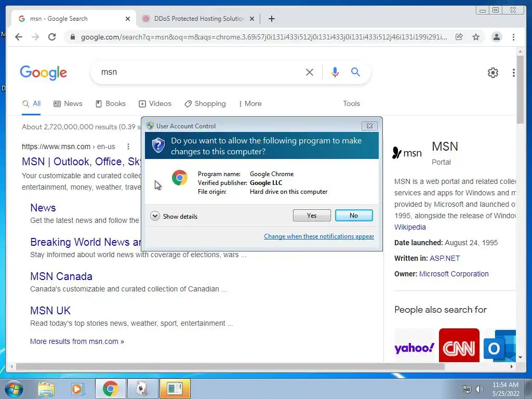Open the orange-highlighted taskbar program button
The height and width of the screenshot is (399, 532).
tap(175, 389)
